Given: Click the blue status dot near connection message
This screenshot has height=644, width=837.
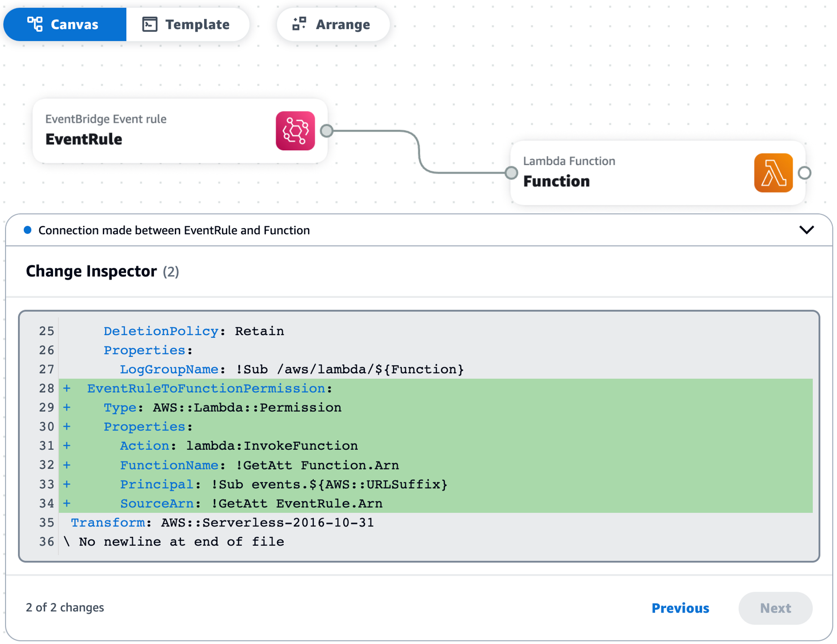Looking at the screenshot, I should coord(27,230).
